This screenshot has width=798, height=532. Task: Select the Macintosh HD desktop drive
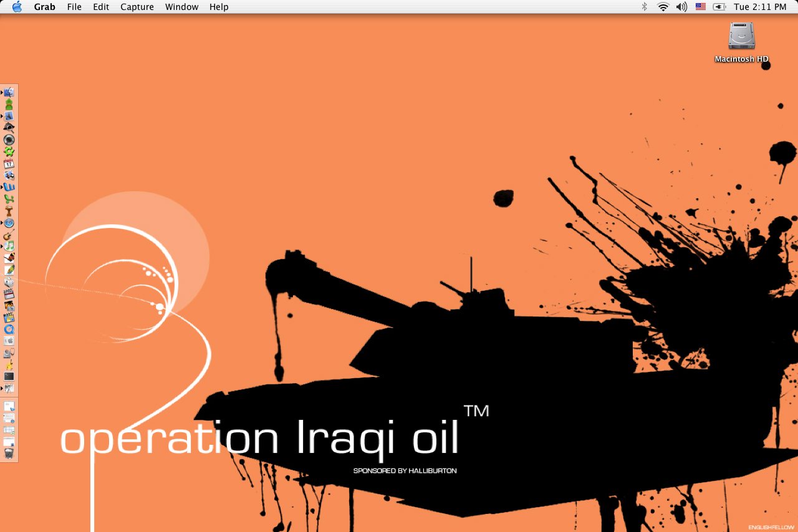(x=742, y=42)
